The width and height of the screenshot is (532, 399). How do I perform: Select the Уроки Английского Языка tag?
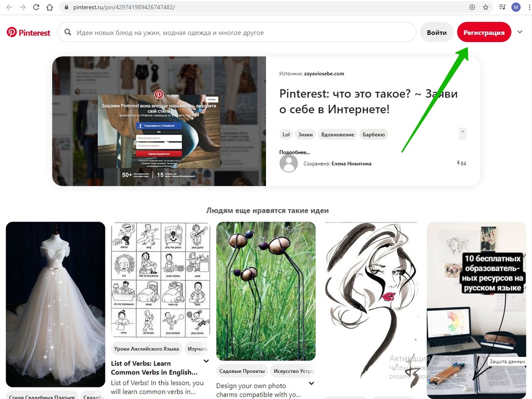pos(146,349)
